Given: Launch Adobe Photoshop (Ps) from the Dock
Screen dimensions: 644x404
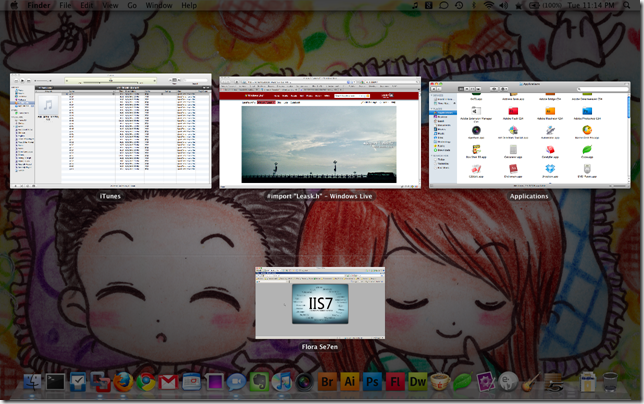Looking at the screenshot, I should pyautogui.click(x=372, y=382).
